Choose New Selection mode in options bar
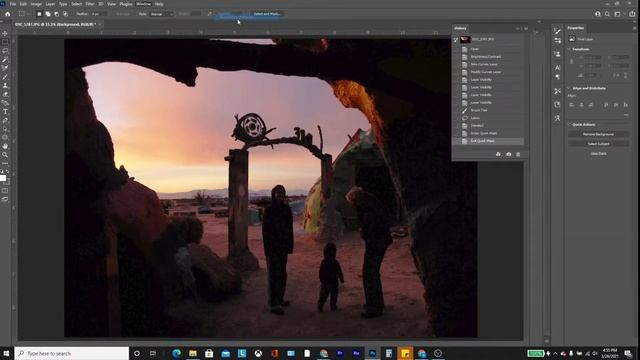 point(39,14)
